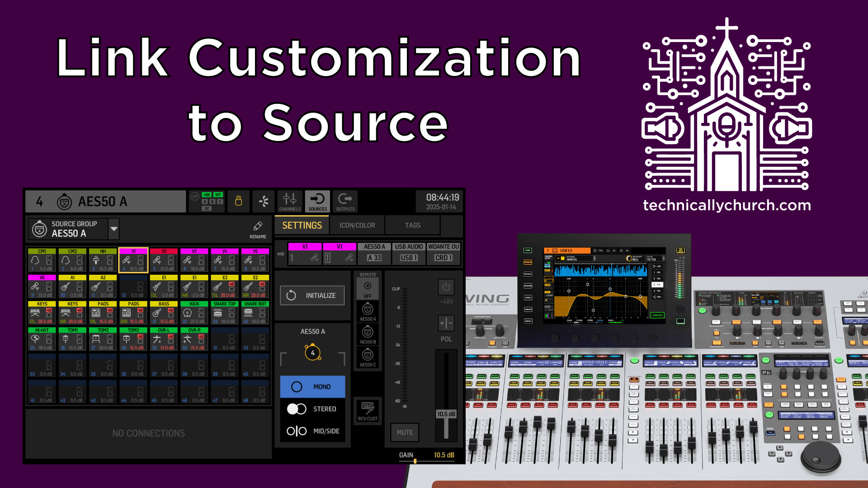
Task: Expand the Source Group dropdown arrow
Action: tap(114, 229)
